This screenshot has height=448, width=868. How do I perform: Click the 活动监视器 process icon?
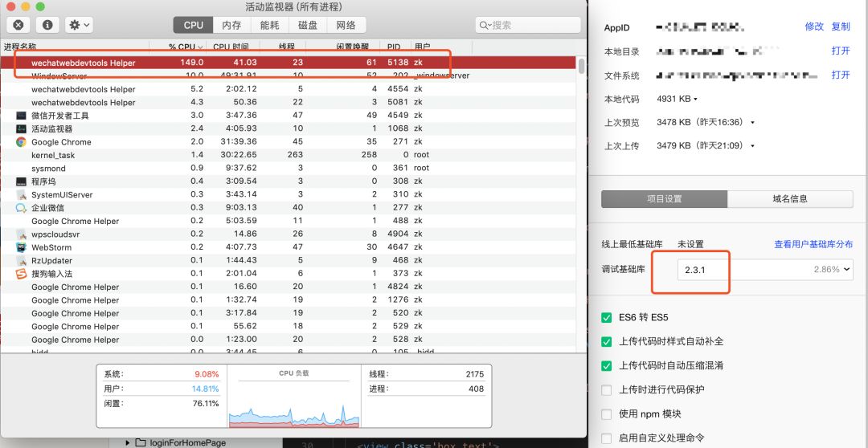coord(21,129)
